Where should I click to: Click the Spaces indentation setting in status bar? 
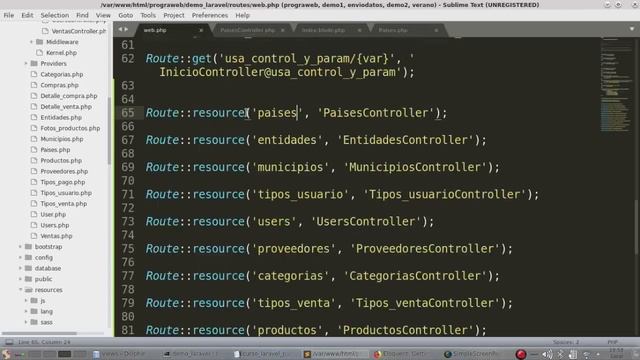click(x=565, y=342)
